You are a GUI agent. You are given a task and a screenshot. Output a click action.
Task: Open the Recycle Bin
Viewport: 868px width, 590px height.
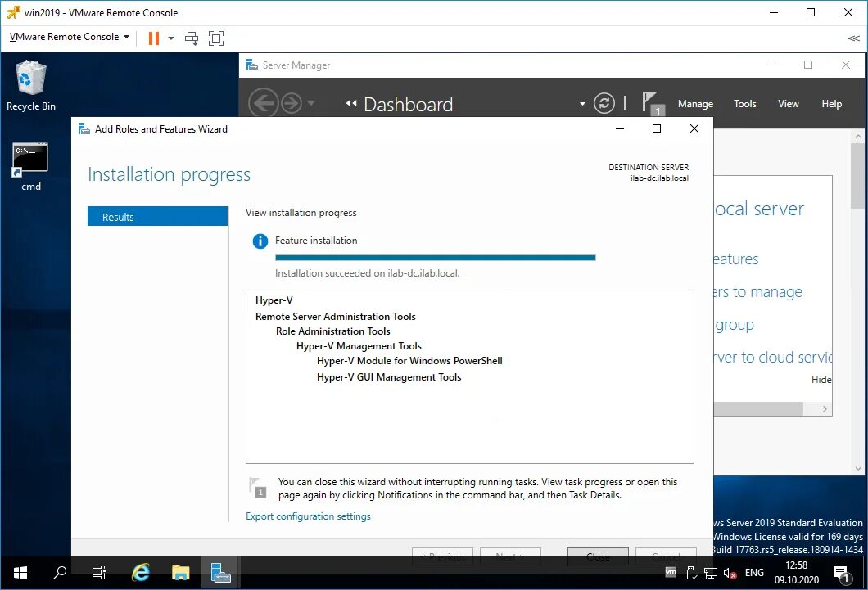(x=30, y=79)
